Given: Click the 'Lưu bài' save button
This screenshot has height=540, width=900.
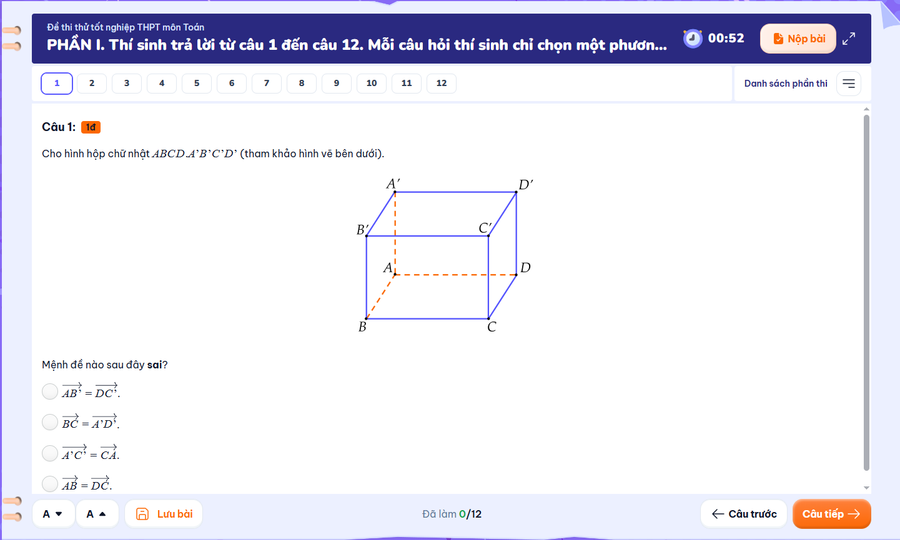Looking at the screenshot, I should 164,514.
